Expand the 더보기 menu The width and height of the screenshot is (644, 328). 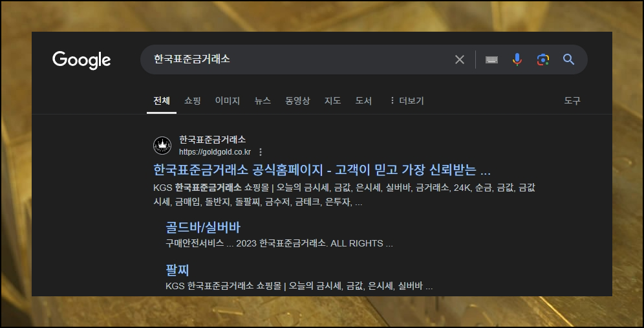(407, 101)
